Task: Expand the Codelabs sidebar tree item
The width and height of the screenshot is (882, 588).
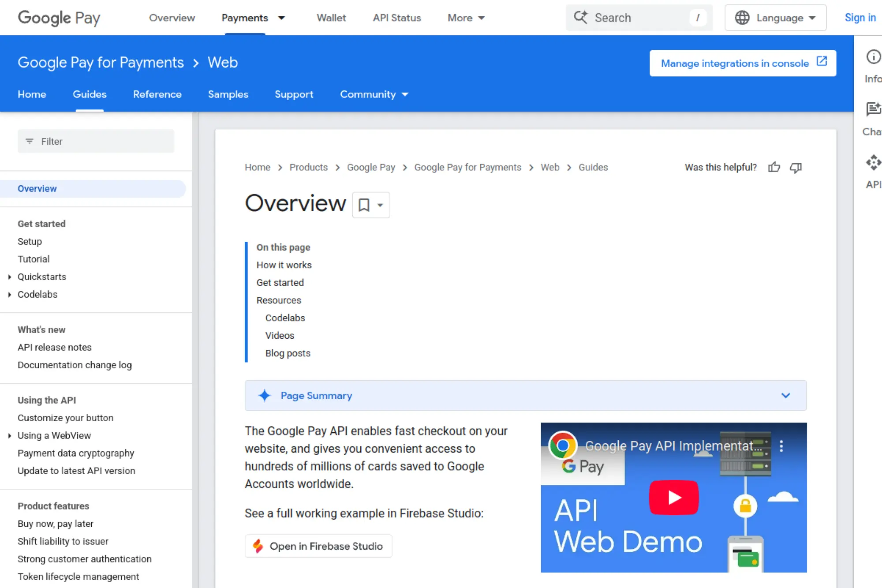Action: (10, 295)
